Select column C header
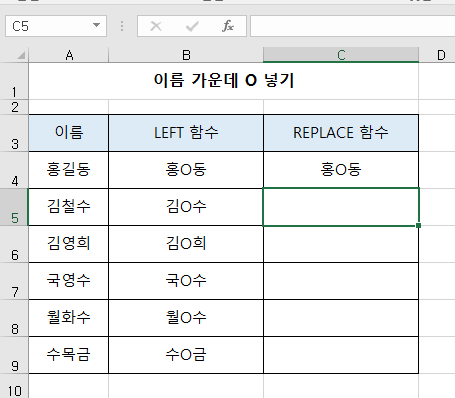 tap(341, 55)
